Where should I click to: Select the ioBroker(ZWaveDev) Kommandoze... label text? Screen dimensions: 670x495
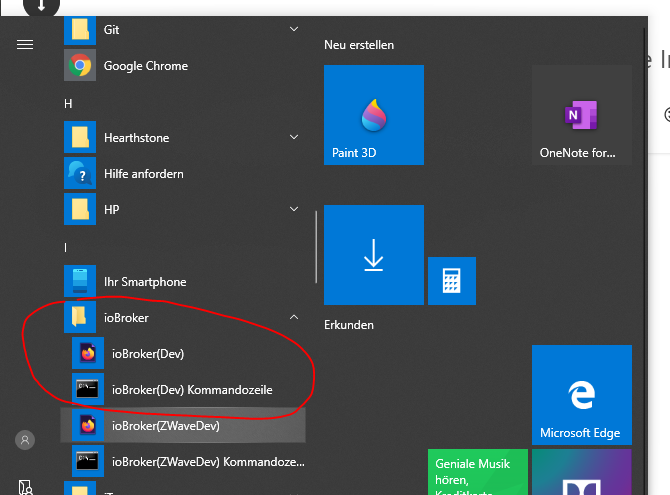coord(208,462)
